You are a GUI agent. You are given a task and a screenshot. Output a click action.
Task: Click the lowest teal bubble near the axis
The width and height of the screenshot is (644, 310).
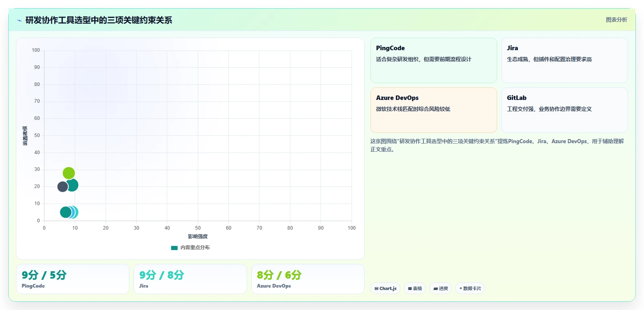click(66, 212)
